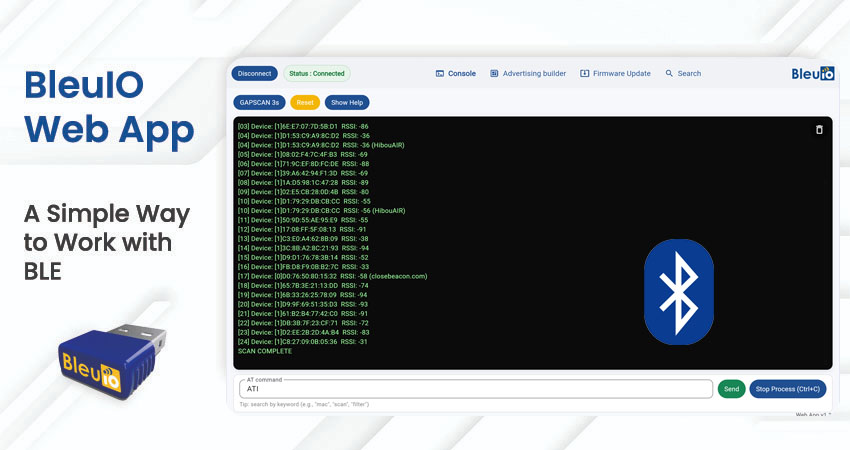This screenshot has height=450, width=850.
Task: Click the search by keyword tip text
Action: [304, 404]
